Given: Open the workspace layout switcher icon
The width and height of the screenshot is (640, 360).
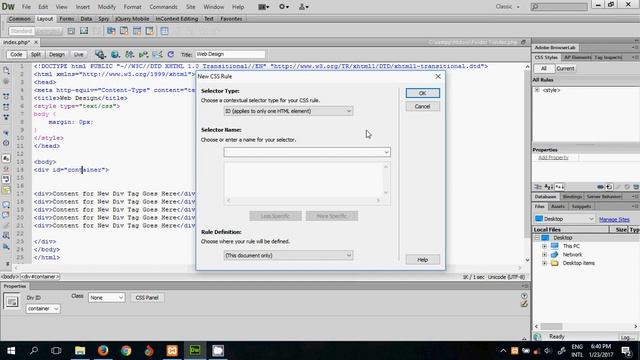Looking at the screenshot, I should coord(264,7).
